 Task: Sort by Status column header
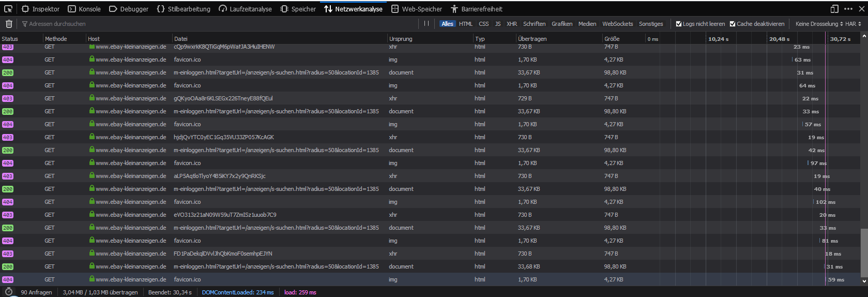tap(21, 39)
